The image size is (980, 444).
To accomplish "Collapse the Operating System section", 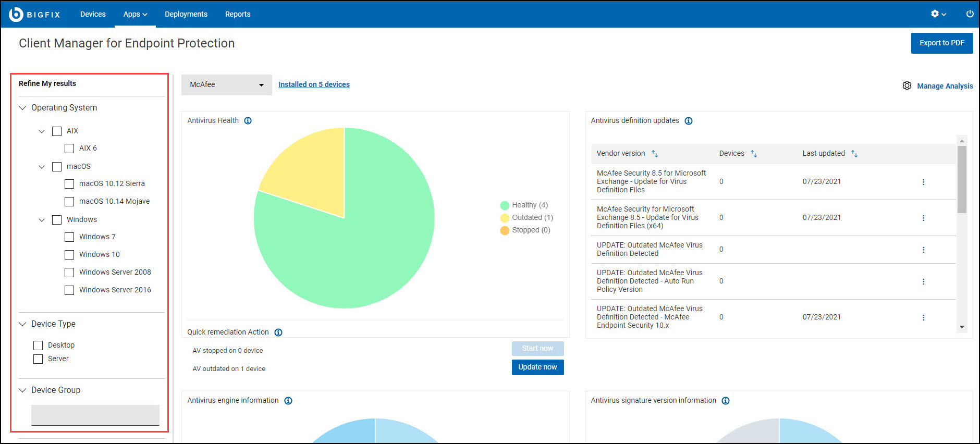I will pos(22,108).
